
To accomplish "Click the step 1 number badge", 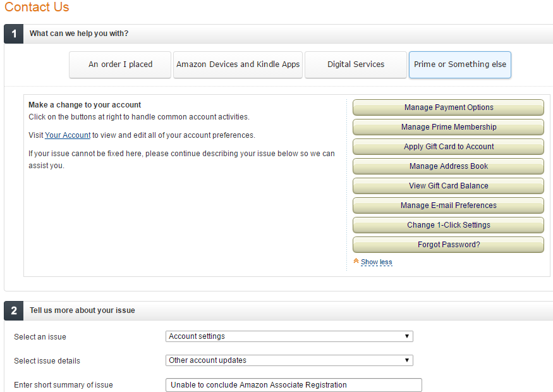I will [14, 34].
